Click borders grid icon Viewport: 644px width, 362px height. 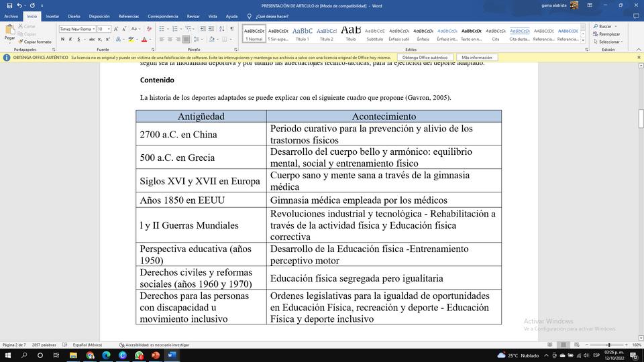[x=224, y=40]
